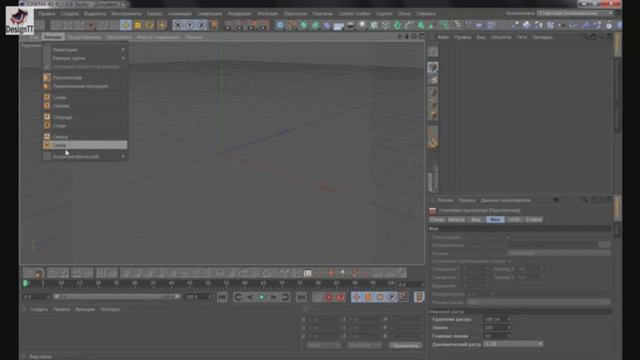The height and width of the screenshot is (360, 640).
Task: Expand the Аксонометрический submenu
Action: coord(85,156)
